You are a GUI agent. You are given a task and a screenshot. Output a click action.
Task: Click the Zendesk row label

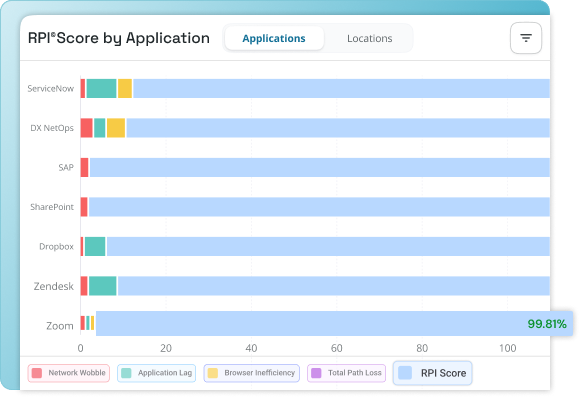pyautogui.click(x=54, y=286)
